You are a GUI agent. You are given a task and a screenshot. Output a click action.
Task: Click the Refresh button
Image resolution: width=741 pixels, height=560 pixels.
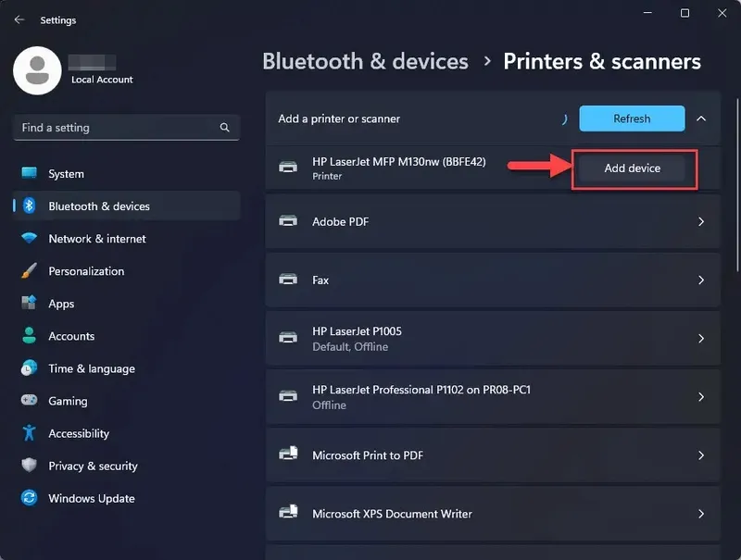(632, 118)
